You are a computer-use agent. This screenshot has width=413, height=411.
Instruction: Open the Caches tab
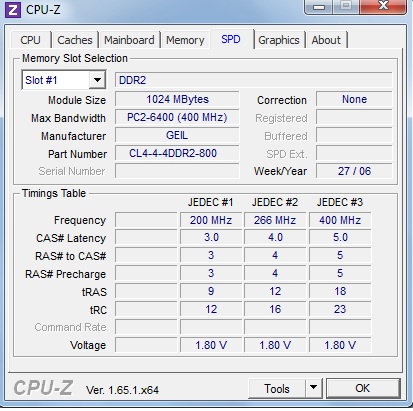coord(75,40)
